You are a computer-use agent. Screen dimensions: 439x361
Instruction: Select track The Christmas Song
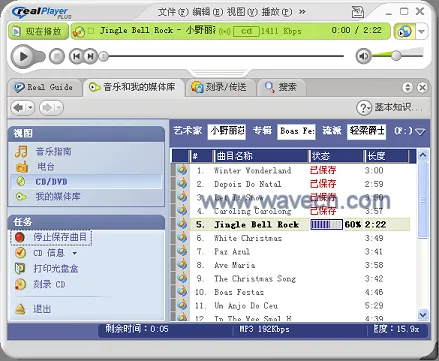[x=255, y=279]
